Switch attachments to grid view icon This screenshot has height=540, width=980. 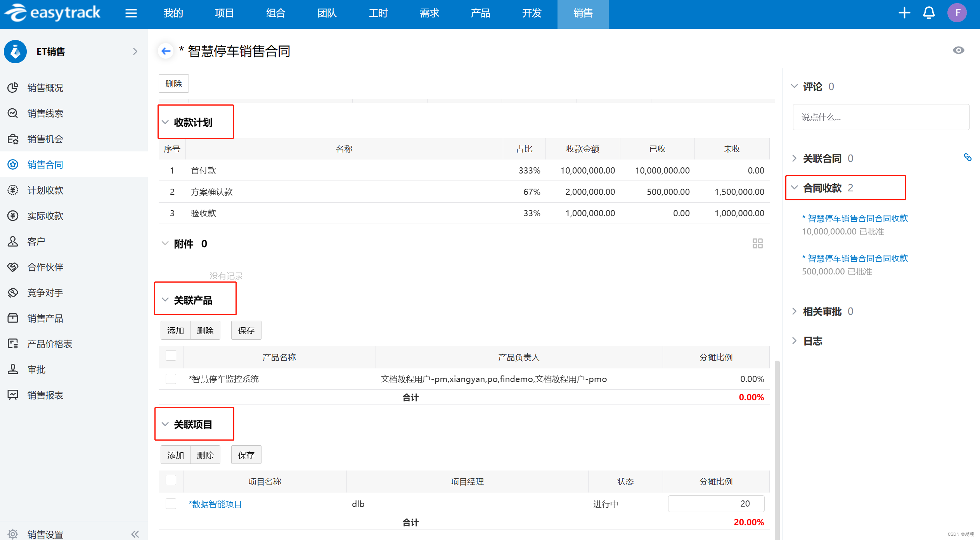757,243
